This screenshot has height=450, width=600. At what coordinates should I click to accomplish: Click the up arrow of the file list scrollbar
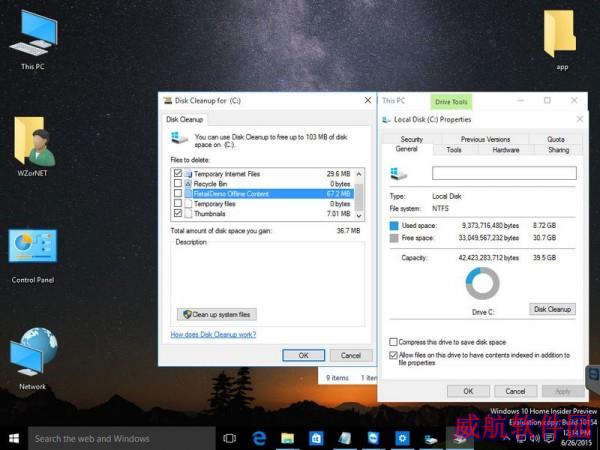[x=359, y=174]
